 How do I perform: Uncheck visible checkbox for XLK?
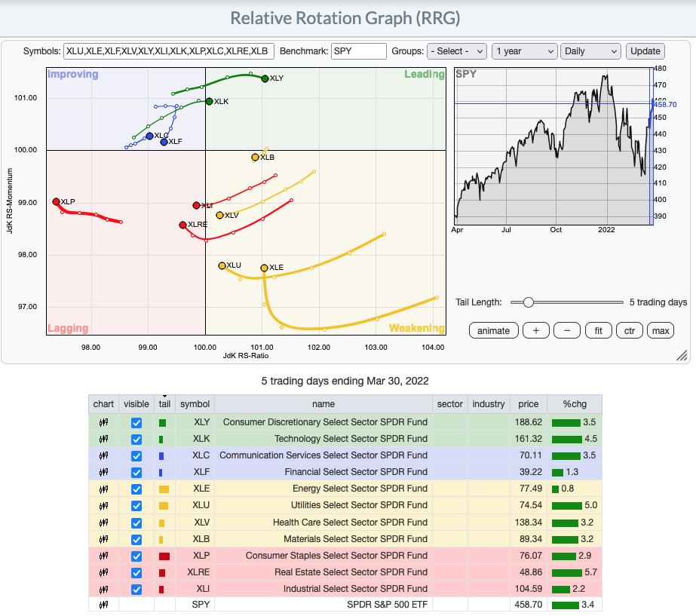[136, 440]
